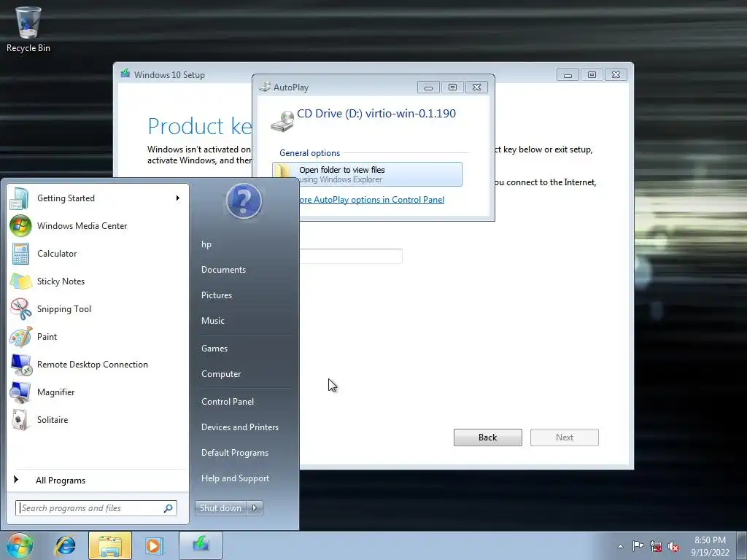Screen dimensions: 747x560
Task: Click the clock and date in taskbar
Action: tap(710, 546)
